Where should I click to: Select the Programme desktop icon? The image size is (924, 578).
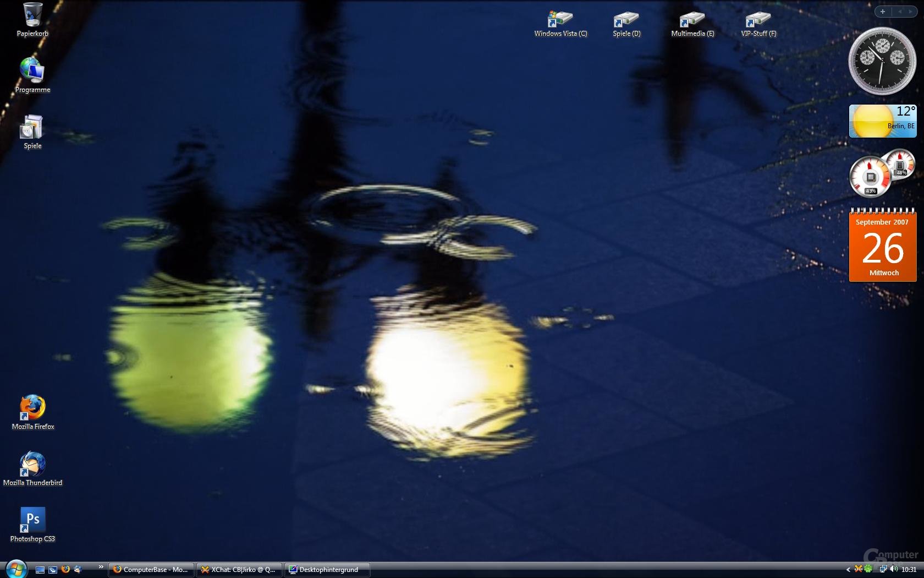[x=32, y=75]
